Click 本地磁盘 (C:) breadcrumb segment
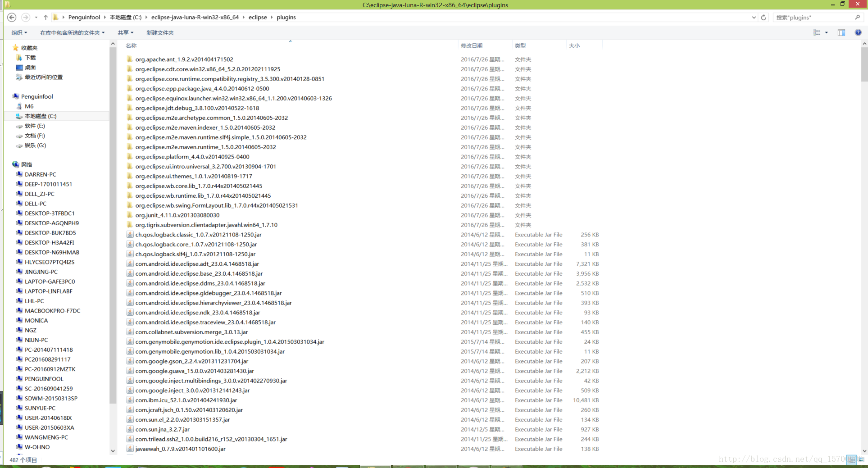Viewport: 868px width, 468px height. [x=126, y=18]
